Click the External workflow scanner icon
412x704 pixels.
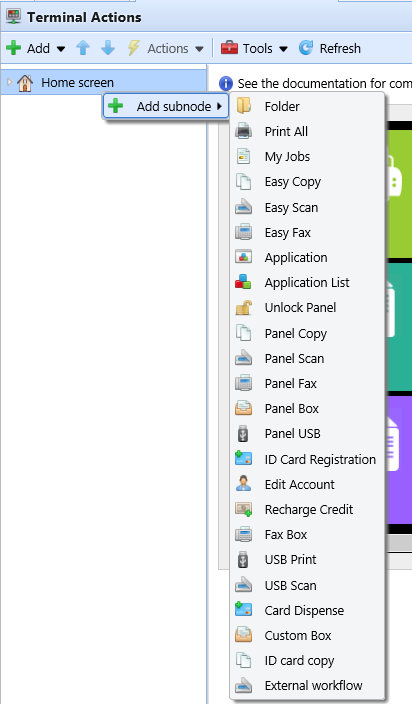tap(244, 686)
